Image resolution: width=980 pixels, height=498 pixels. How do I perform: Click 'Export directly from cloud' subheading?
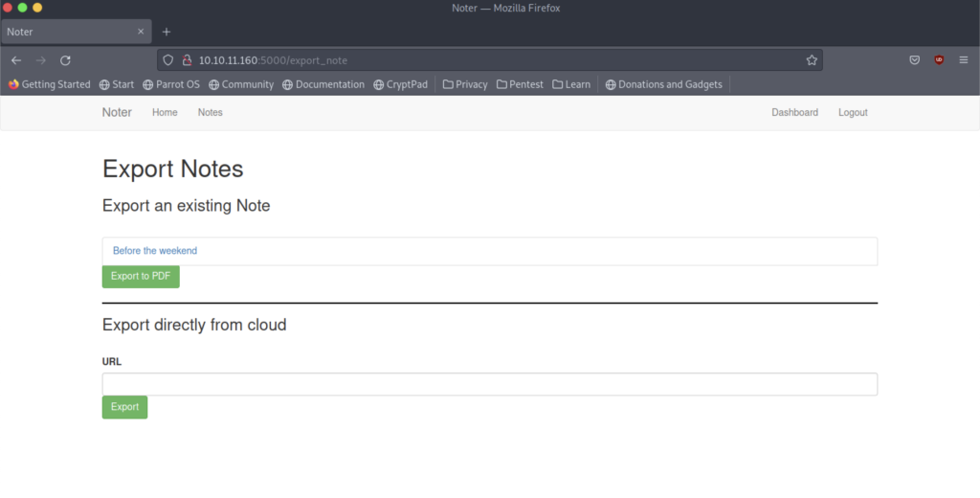point(194,325)
